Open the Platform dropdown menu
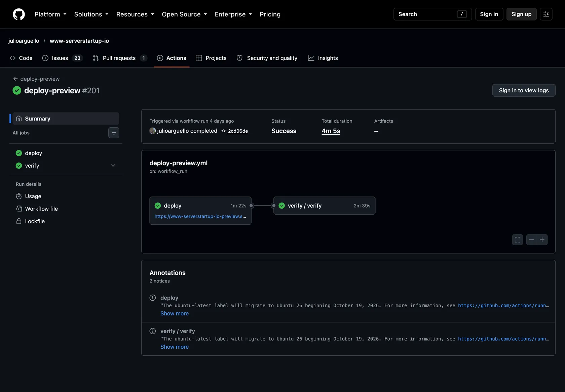The width and height of the screenshot is (565, 392). pyautogui.click(x=50, y=14)
